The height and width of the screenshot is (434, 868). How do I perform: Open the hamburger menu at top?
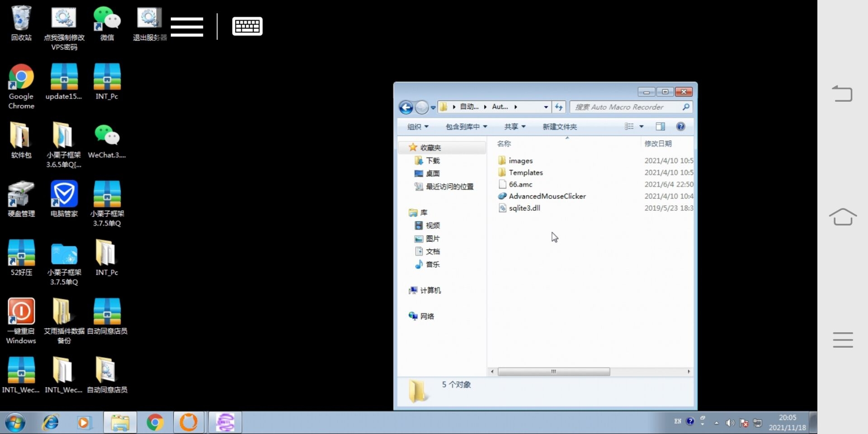187,26
